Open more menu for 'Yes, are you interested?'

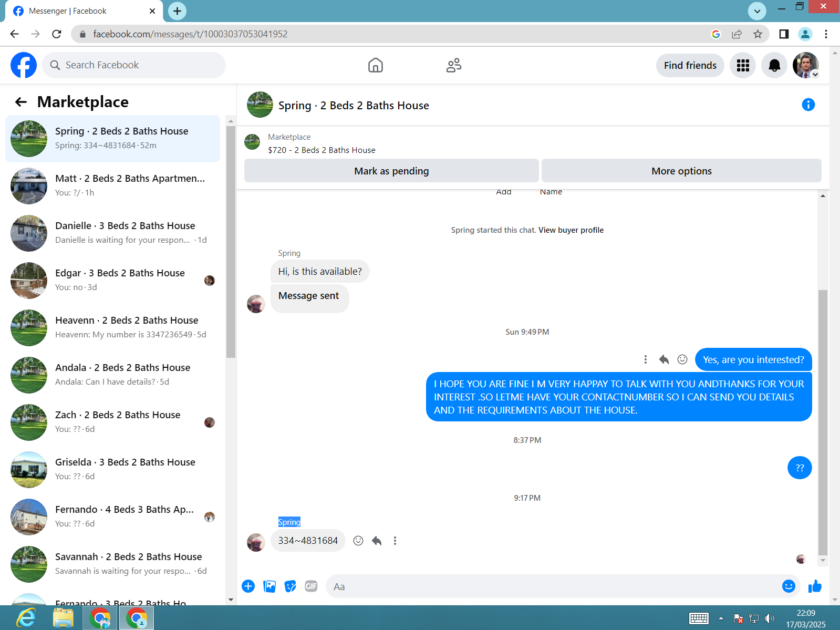[x=646, y=359]
